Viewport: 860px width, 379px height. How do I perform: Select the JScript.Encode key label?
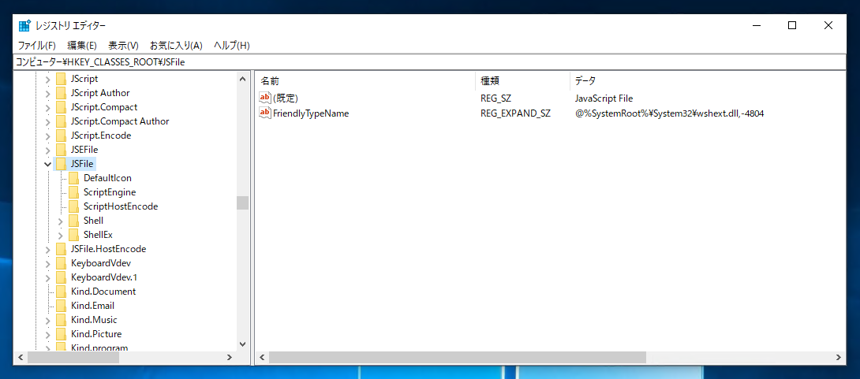click(x=101, y=135)
